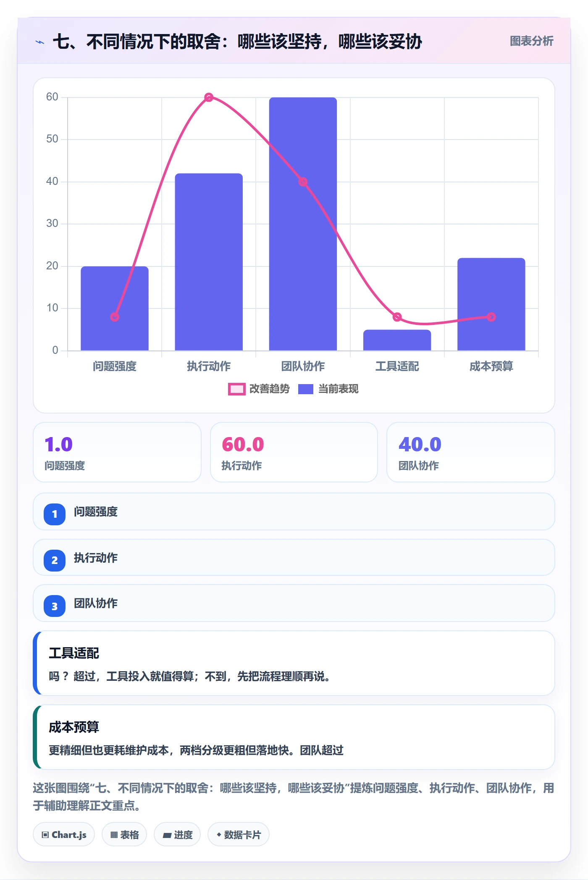This screenshot has height=880, width=588.
Task: Click the 团队协作 trend point at 40
Action: 303,182
